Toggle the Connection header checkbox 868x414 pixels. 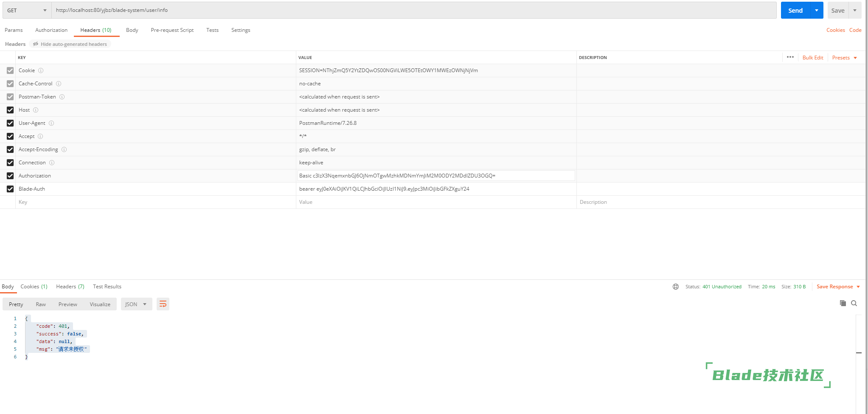[10, 163]
